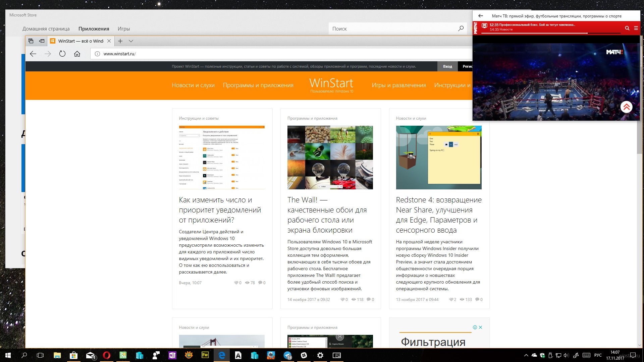644x362 pixels.
Task: Click the volume speaker tray icon
Action: pyautogui.click(x=566, y=355)
